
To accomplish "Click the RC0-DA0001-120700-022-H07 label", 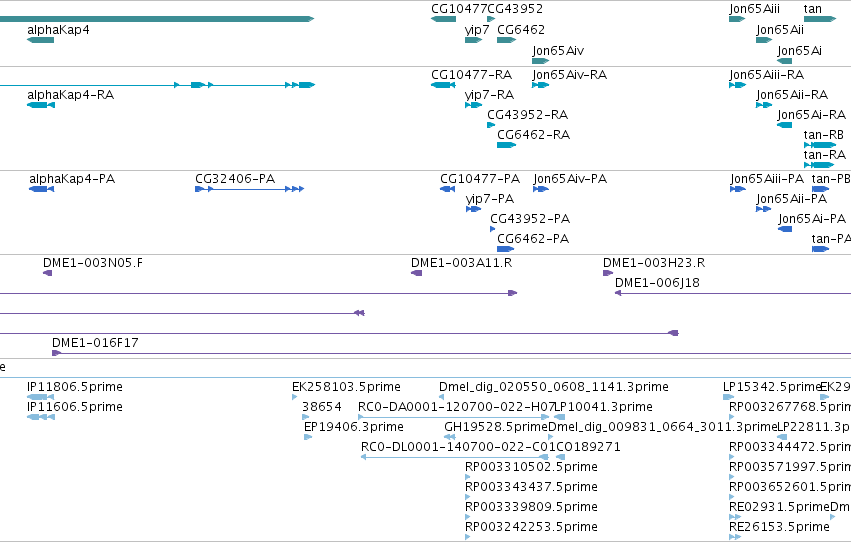I will [456, 407].
